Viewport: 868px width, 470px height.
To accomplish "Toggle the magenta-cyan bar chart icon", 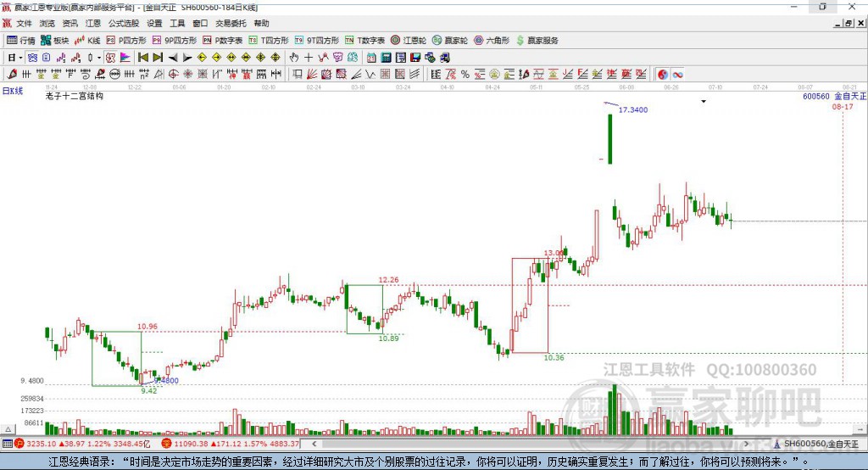I will click(x=125, y=58).
